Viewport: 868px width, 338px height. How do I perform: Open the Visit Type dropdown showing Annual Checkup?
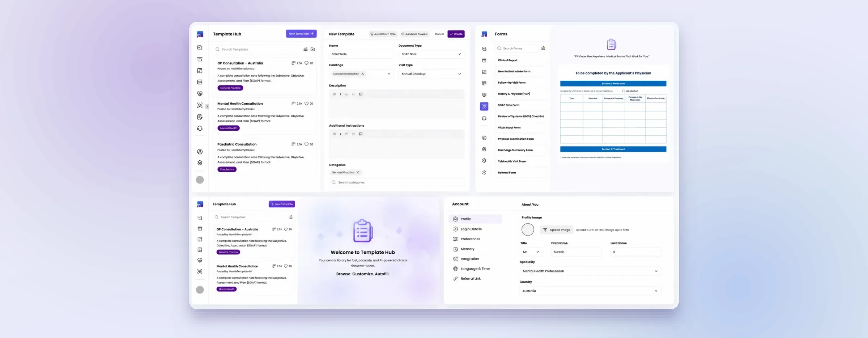431,74
